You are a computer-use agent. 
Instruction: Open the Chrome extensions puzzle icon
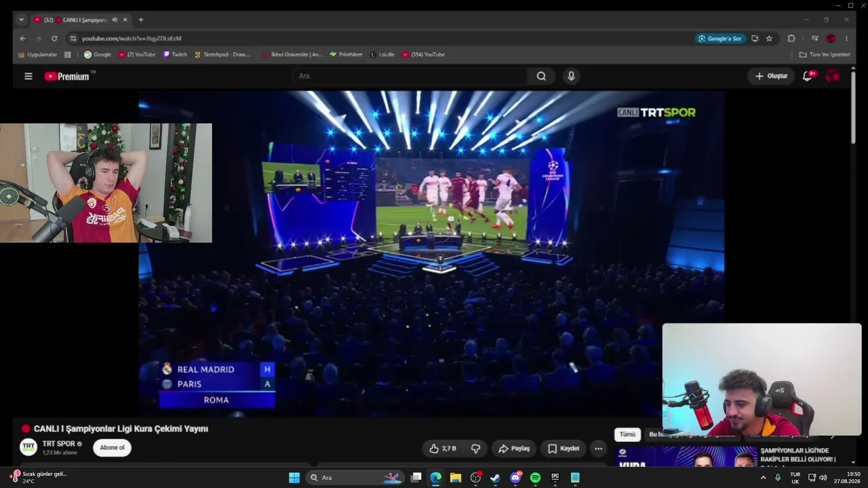pos(791,39)
